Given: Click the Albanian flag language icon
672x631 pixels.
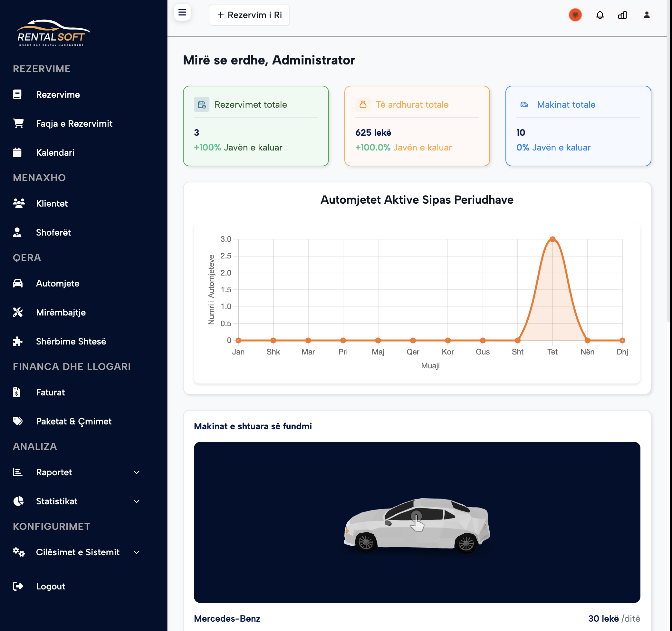Looking at the screenshot, I should [x=575, y=15].
